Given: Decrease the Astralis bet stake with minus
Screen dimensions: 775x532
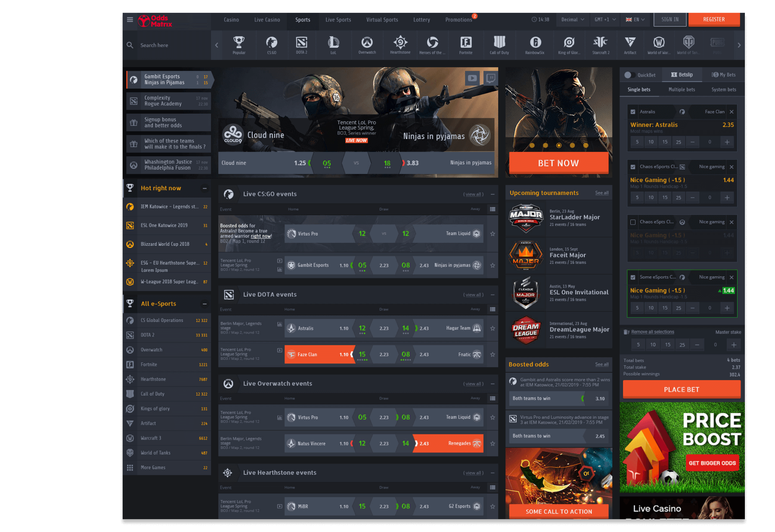Looking at the screenshot, I should pyautogui.click(x=692, y=142).
